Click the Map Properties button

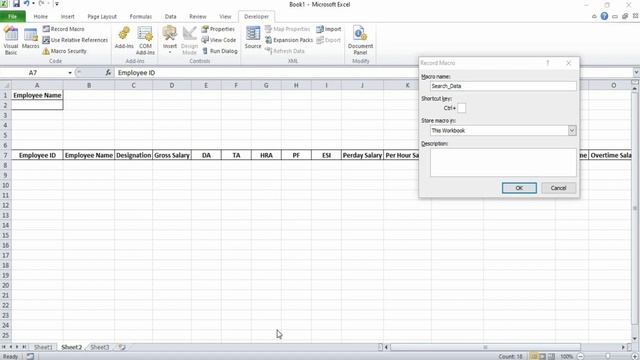pyautogui.click(x=287, y=29)
